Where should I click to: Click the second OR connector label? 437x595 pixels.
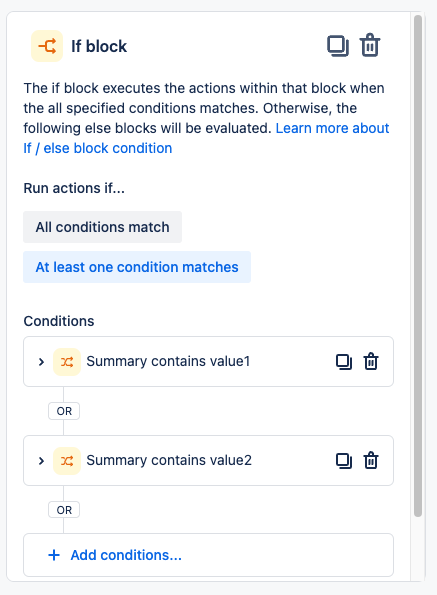[64, 510]
